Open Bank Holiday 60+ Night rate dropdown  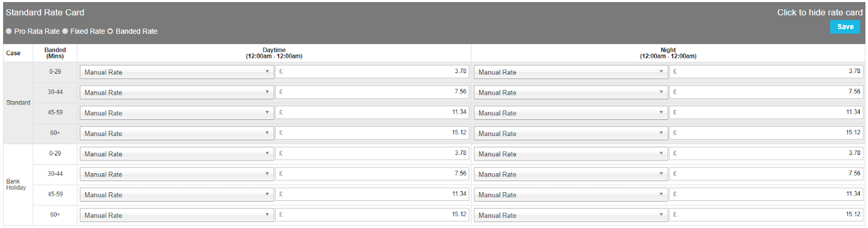point(570,215)
